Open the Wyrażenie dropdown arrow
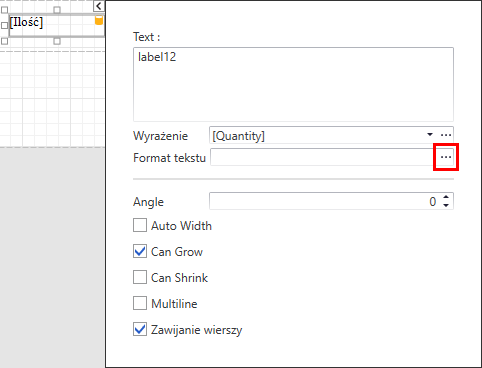 point(430,135)
